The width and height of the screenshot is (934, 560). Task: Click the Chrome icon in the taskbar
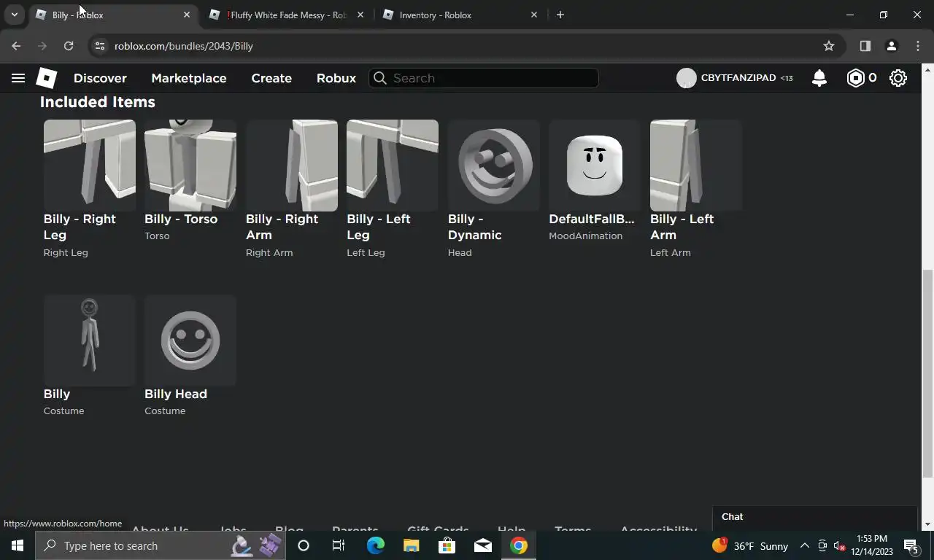[519, 545]
